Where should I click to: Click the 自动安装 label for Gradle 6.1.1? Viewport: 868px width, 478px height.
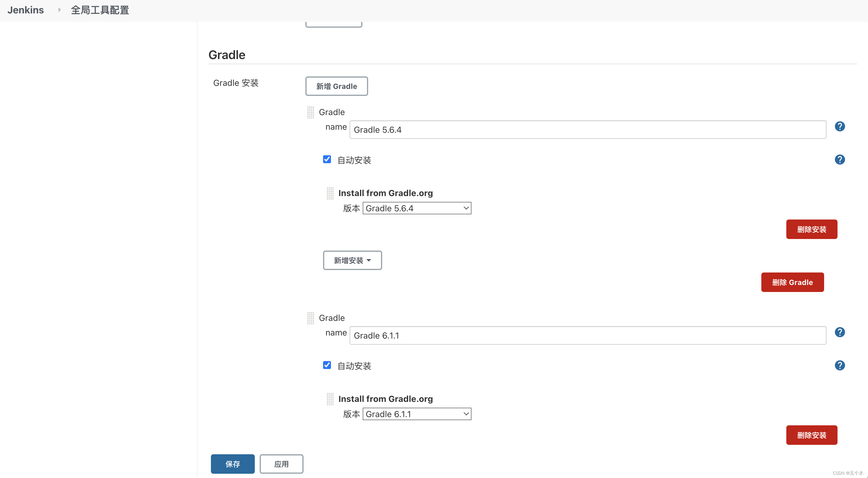tap(354, 366)
